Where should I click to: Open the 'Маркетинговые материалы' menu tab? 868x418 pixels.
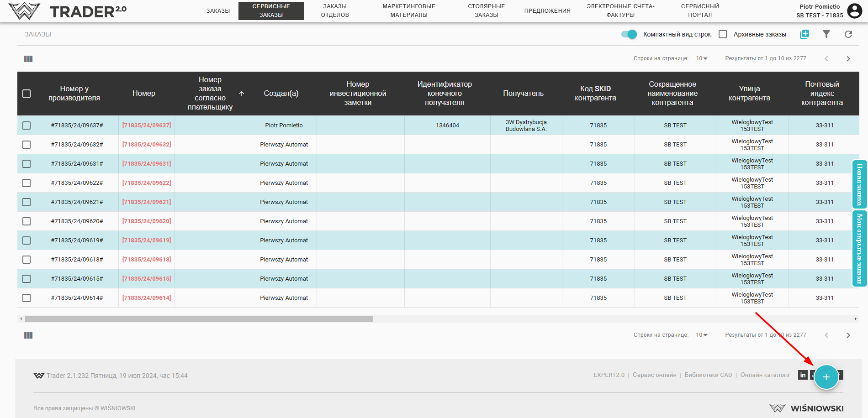coord(408,10)
